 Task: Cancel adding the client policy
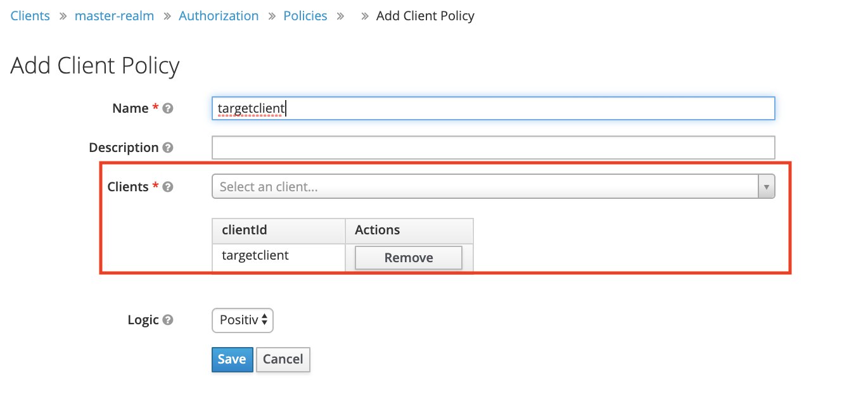[283, 359]
